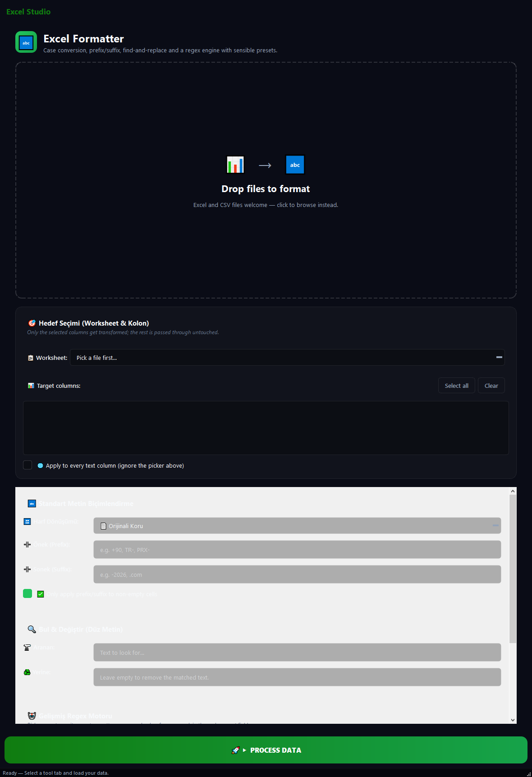Click the empty Target columns list box
The image size is (532, 777).
pyautogui.click(x=266, y=428)
